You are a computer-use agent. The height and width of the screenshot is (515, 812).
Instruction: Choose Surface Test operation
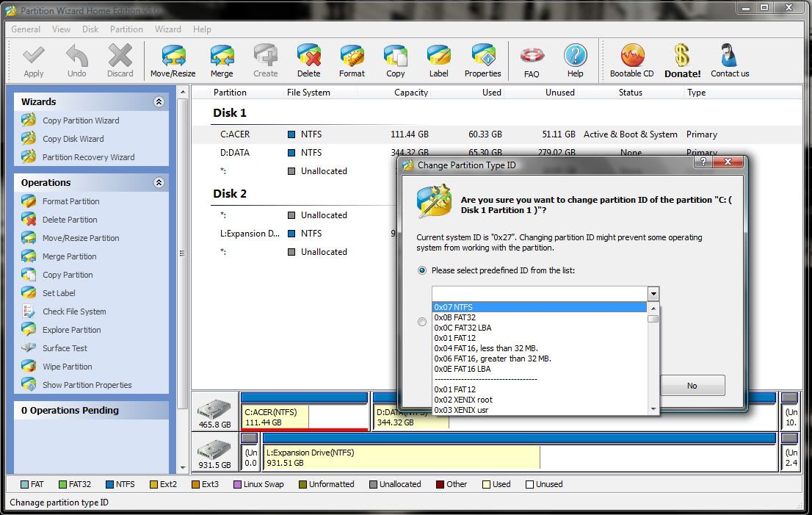65,348
